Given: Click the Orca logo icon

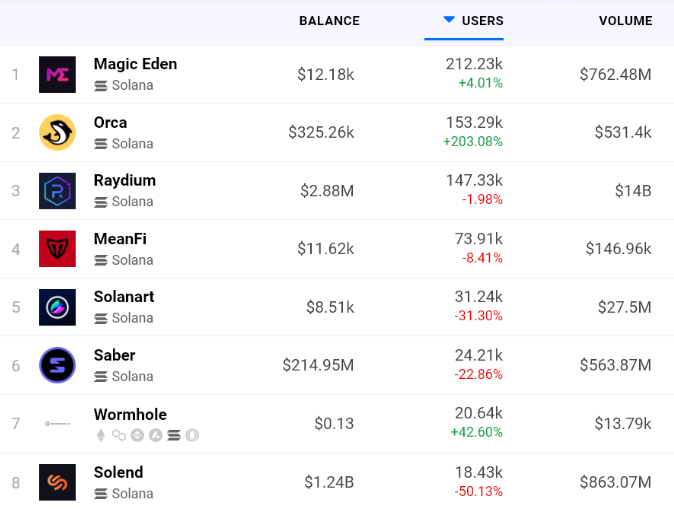Looking at the screenshot, I should 57,133.
